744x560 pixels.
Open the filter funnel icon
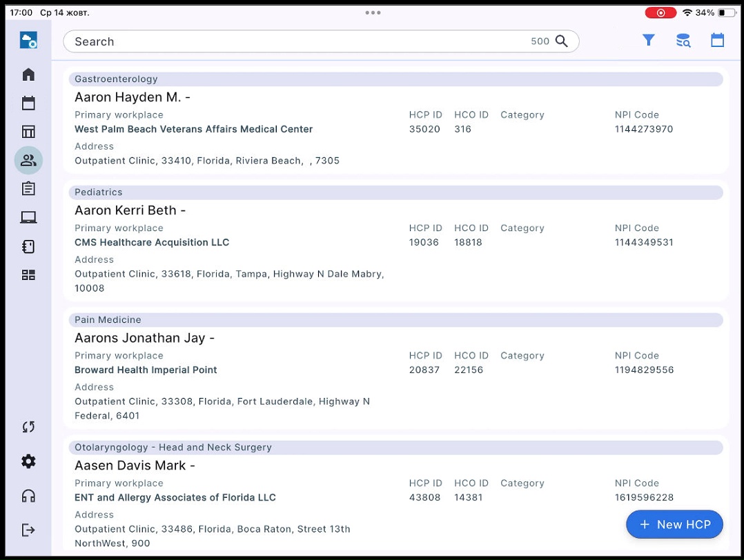(649, 40)
